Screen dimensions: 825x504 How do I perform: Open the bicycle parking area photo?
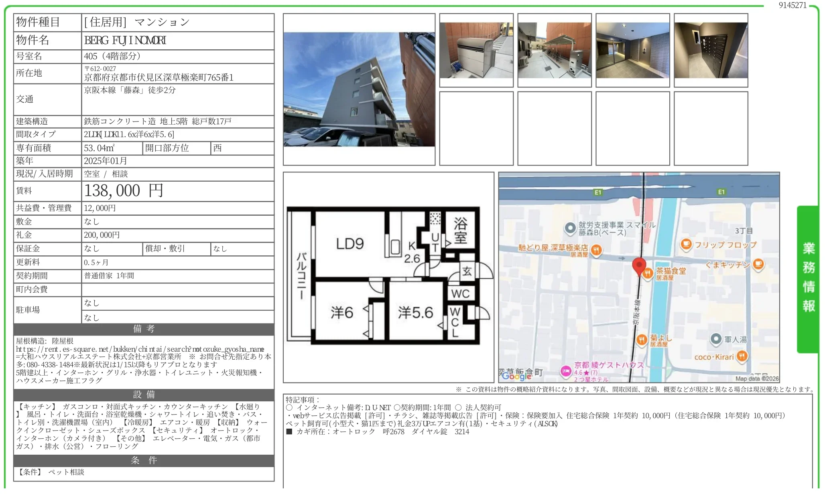[x=554, y=50]
